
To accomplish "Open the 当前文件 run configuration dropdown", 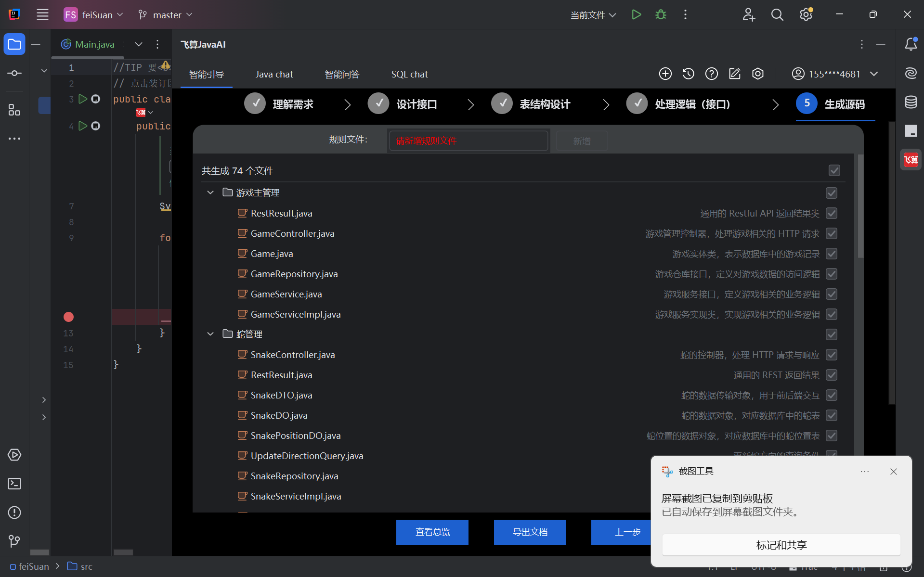I will tap(593, 15).
